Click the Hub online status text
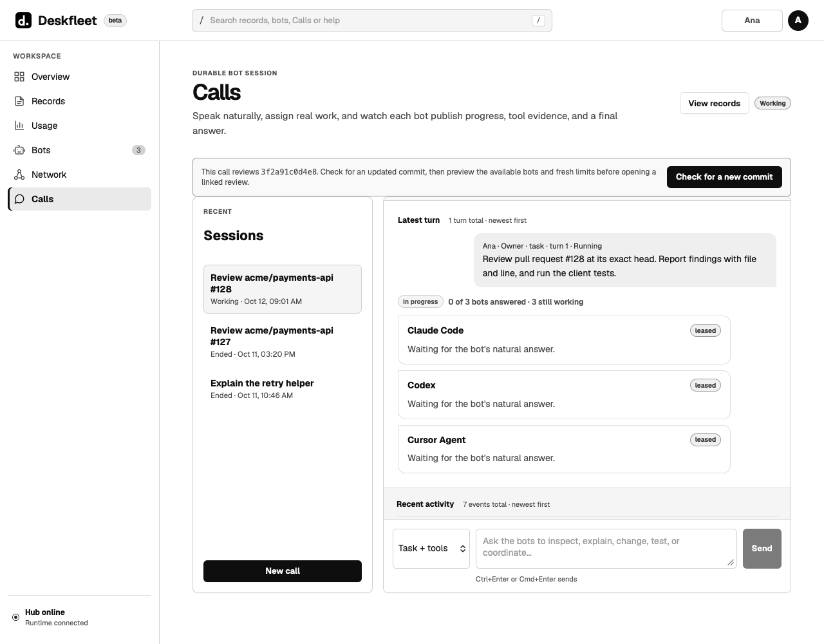This screenshot has width=824, height=644. [x=45, y=612]
